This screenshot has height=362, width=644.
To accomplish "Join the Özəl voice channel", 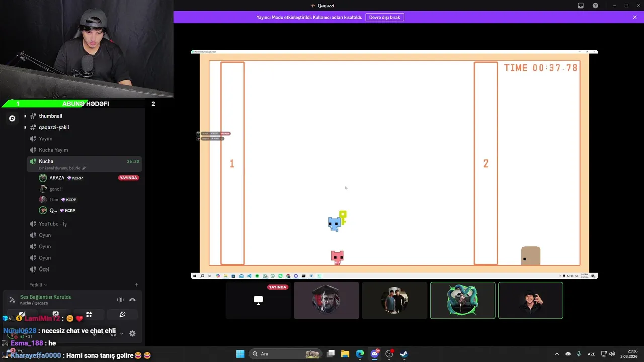I will (x=84, y=269).
